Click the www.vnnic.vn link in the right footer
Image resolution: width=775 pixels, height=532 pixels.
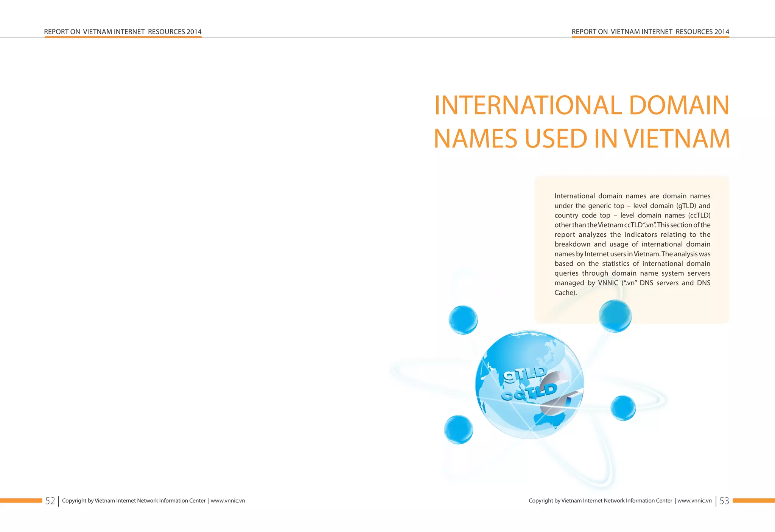coord(694,501)
